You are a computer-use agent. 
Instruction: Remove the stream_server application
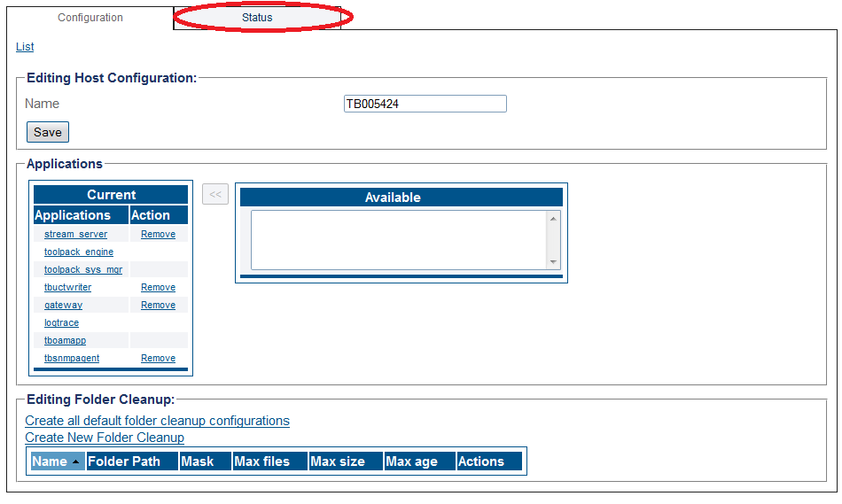158,234
